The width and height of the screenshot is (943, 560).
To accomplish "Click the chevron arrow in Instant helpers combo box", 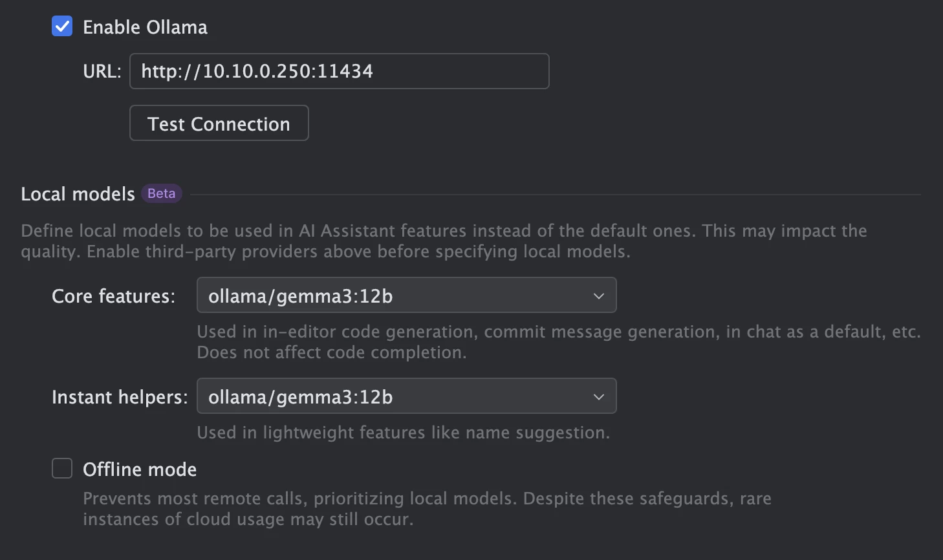I will (x=599, y=397).
